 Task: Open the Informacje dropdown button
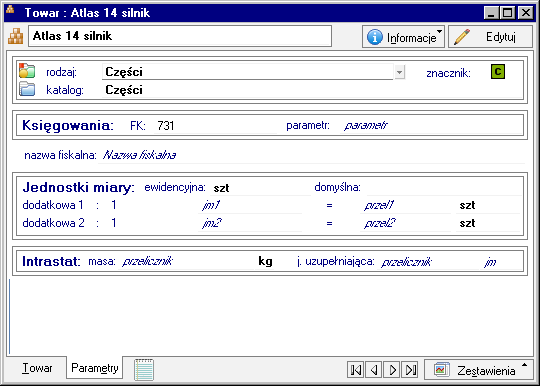(x=403, y=36)
